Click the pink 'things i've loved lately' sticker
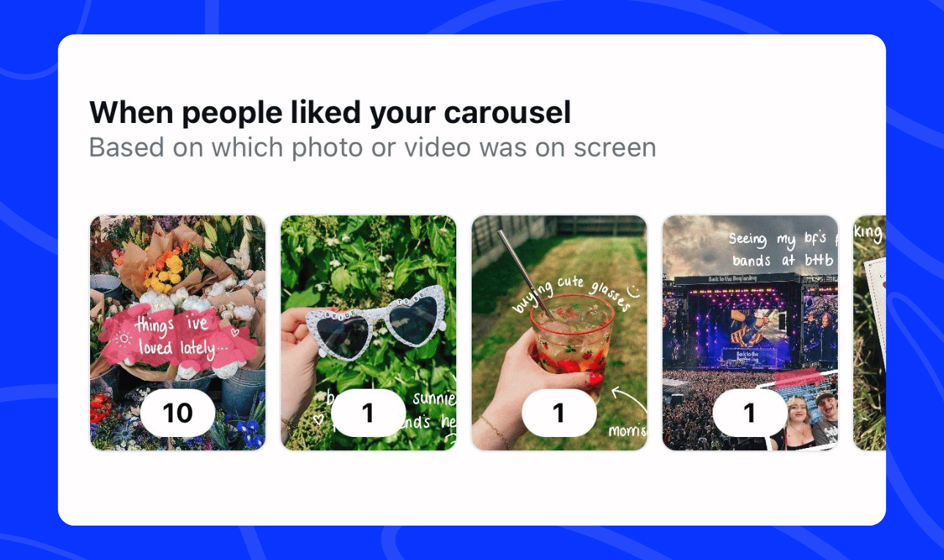The image size is (944, 560). click(x=178, y=337)
